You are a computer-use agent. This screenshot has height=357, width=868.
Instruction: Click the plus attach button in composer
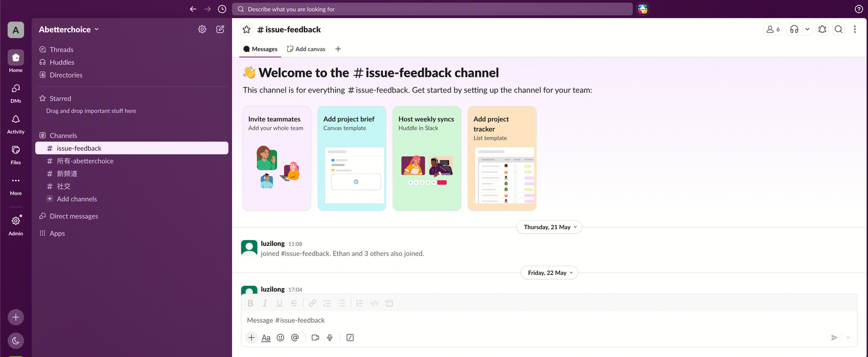[x=251, y=337]
